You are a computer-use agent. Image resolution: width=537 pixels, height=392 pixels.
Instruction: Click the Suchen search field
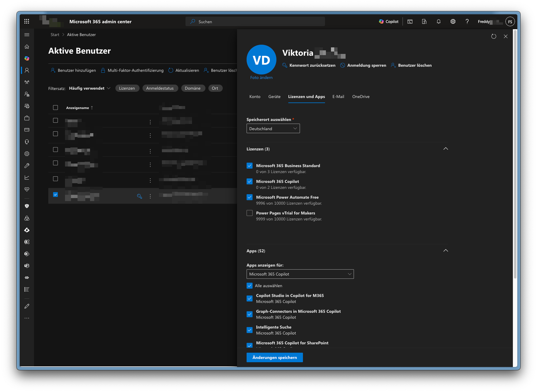[255, 21]
